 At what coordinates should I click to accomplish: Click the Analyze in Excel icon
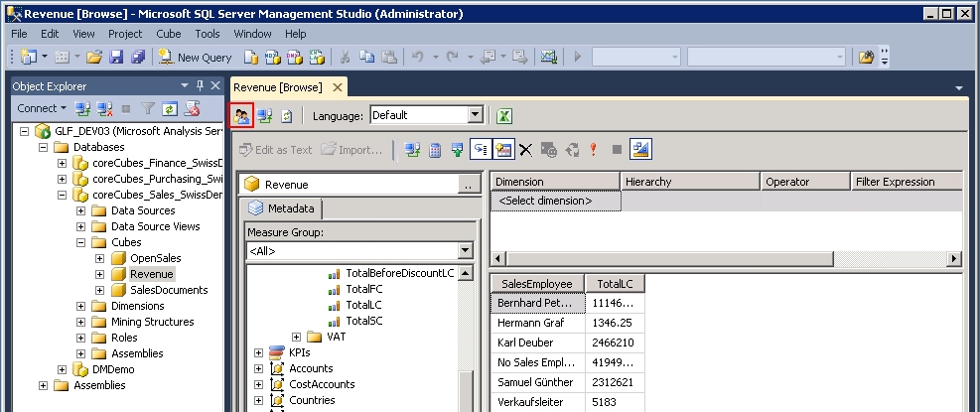[x=504, y=116]
